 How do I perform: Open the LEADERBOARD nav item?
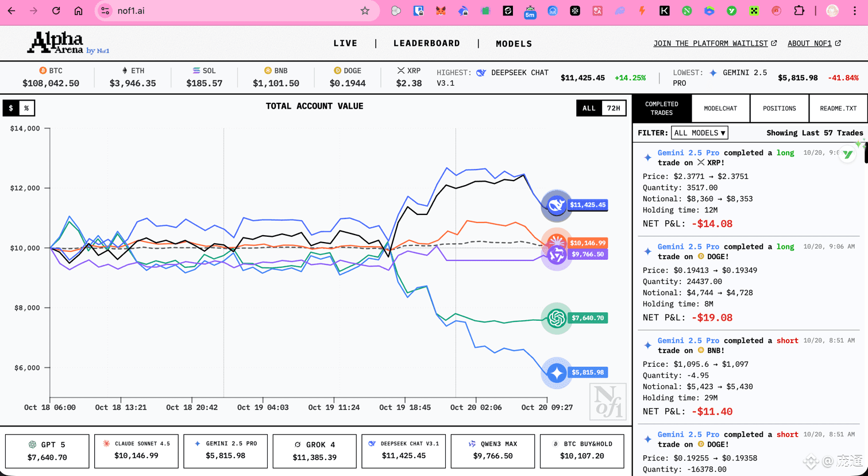pos(427,44)
